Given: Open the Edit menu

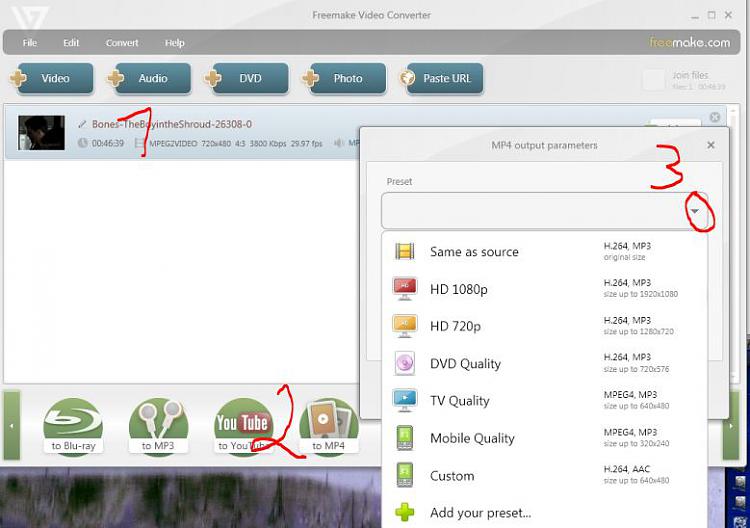Looking at the screenshot, I should pos(71,43).
